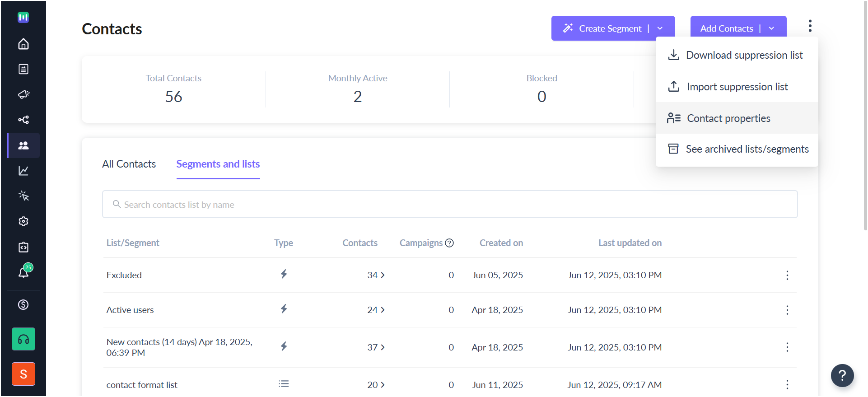Screen dimensions: 868x397
Task: Select the Segments and lists tab
Action: [218, 164]
